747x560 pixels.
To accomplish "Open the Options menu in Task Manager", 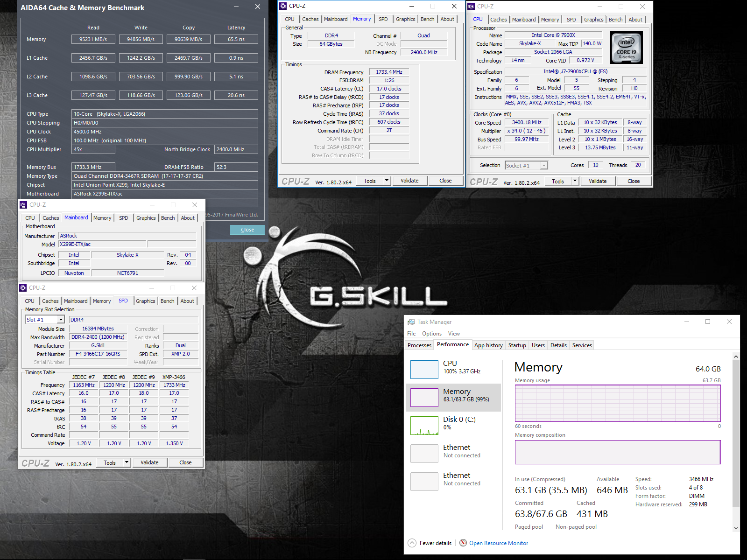I will click(x=431, y=333).
